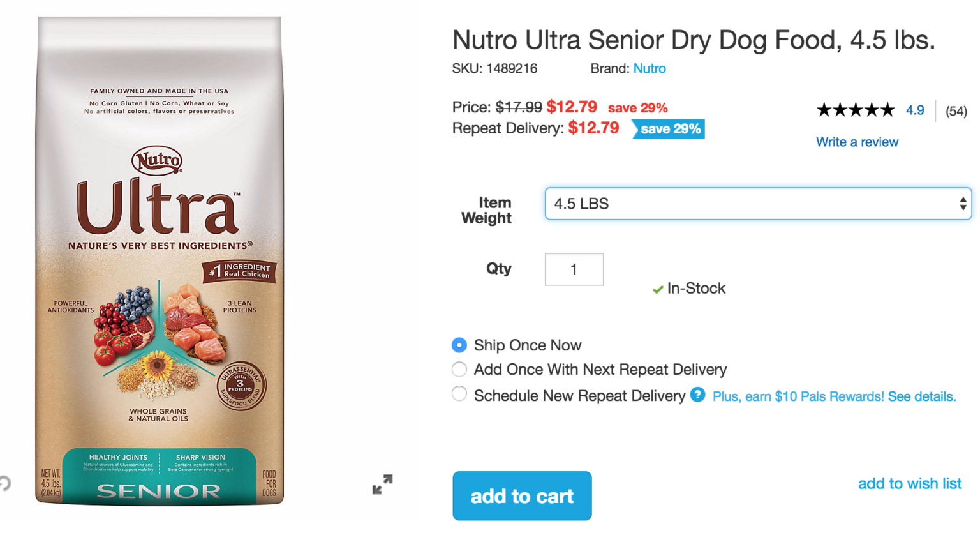This screenshot has width=980, height=542.
Task: Add this item to wish list
Action: click(x=910, y=484)
